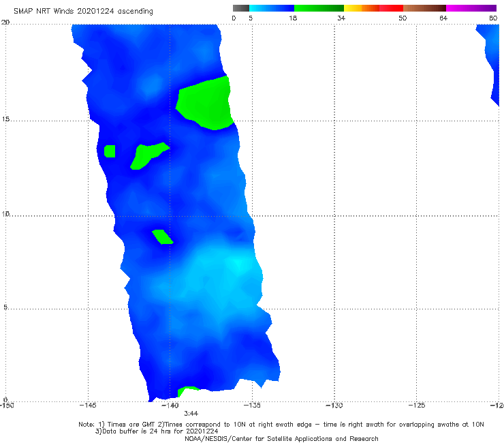Click the latitude label '10'
The image size is (504, 443).
(x=5, y=213)
